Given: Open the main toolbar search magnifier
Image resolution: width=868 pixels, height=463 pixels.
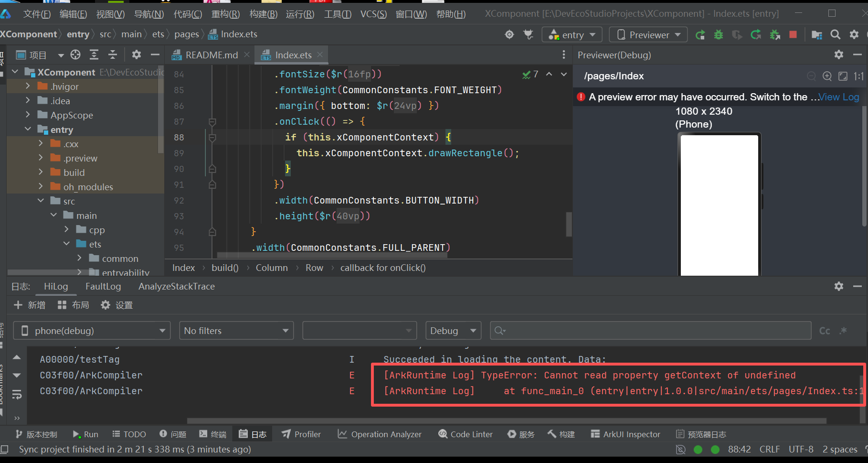Looking at the screenshot, I should click(x=835, y=35).
